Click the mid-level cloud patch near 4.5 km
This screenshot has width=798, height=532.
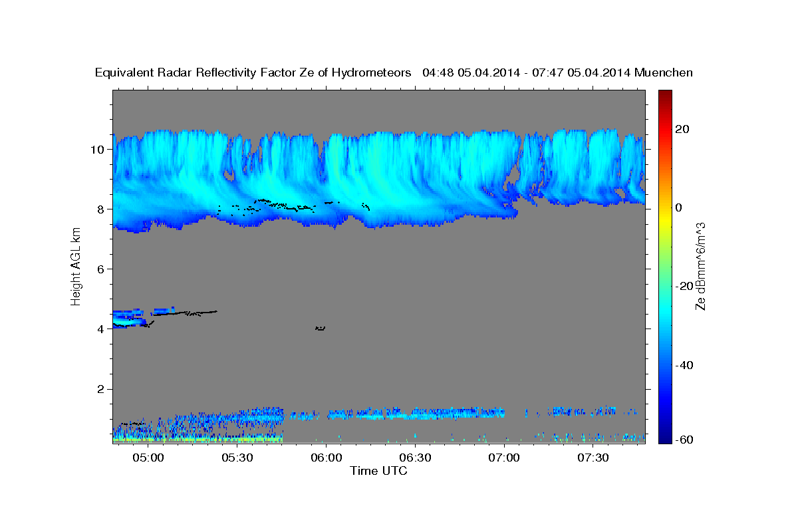click(143, 317)
